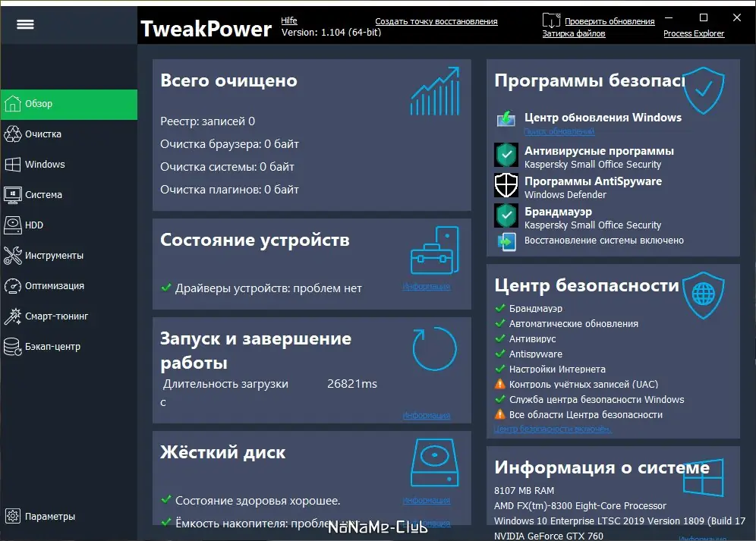This screenshot has height=541, width=756.
Task: Open the Затирка файлов tool
Action: click(574, 33)
